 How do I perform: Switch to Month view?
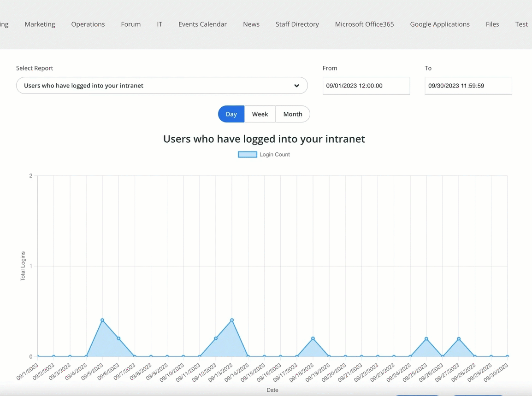click(x=293, y=114)
